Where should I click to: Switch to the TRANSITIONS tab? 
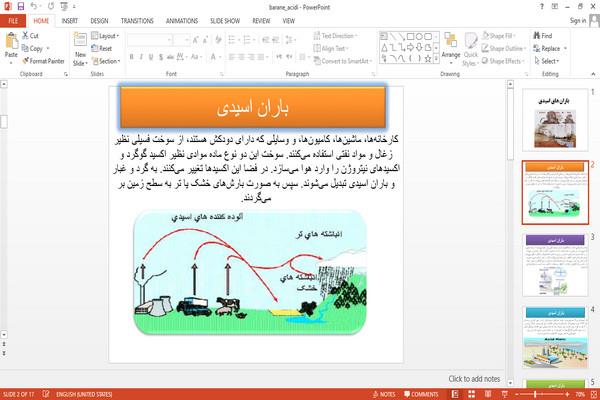(137, 21)
